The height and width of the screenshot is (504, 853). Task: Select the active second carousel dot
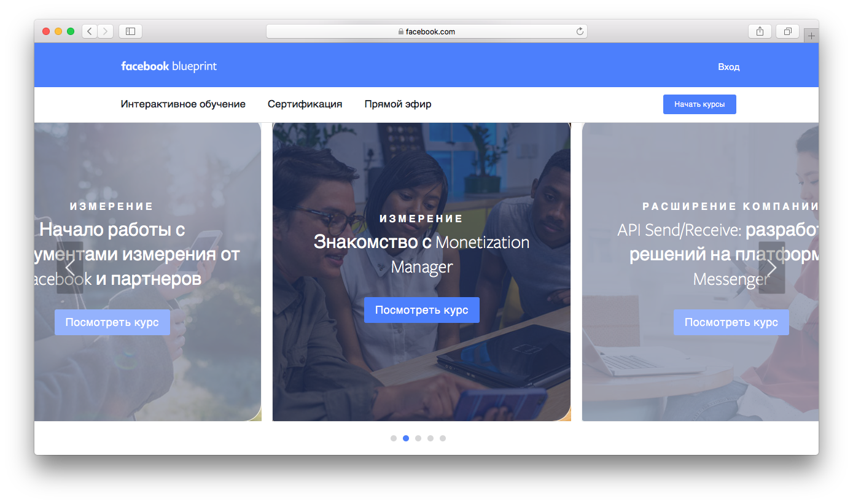click(406, 438)
